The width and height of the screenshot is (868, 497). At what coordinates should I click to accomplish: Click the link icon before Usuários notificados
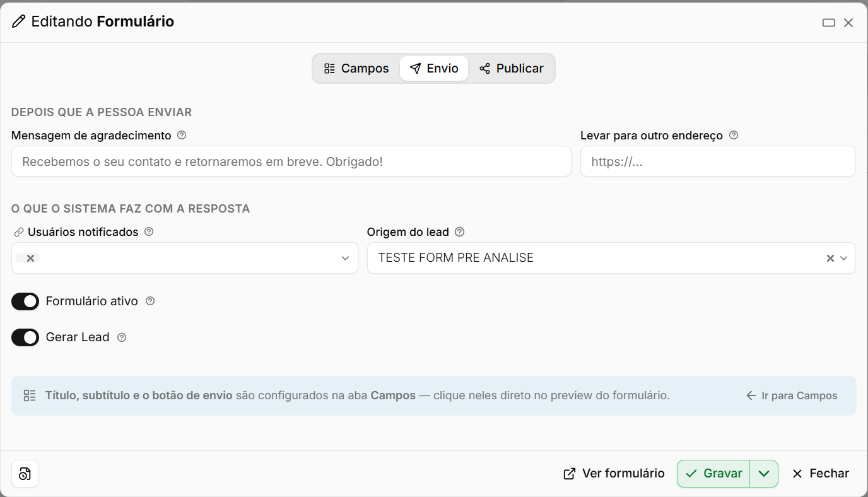point(18,232)
